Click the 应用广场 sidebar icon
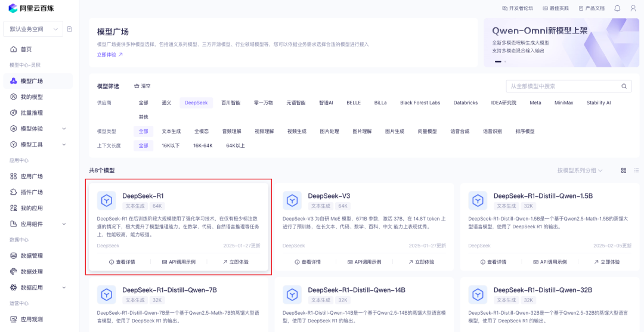The height and width of the screenshot is (332, 644). coord(13,176)
